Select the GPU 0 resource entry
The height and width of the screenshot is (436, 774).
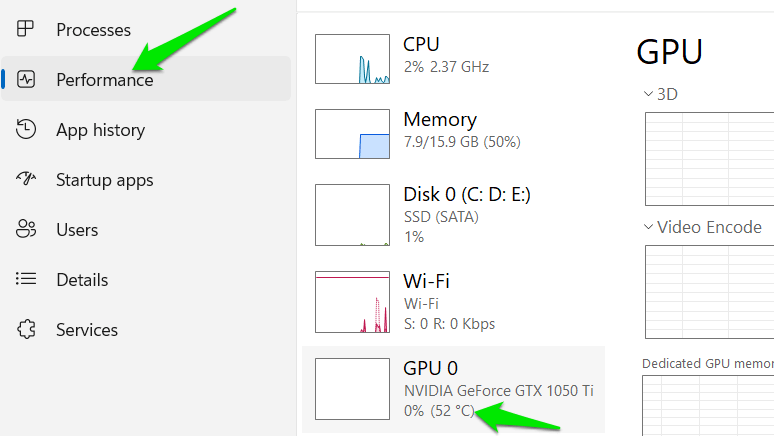pyautogui.click(x=454, y=389)
